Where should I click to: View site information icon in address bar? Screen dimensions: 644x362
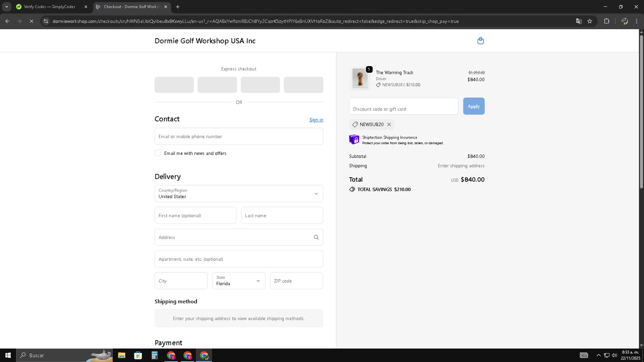(46, 21)
